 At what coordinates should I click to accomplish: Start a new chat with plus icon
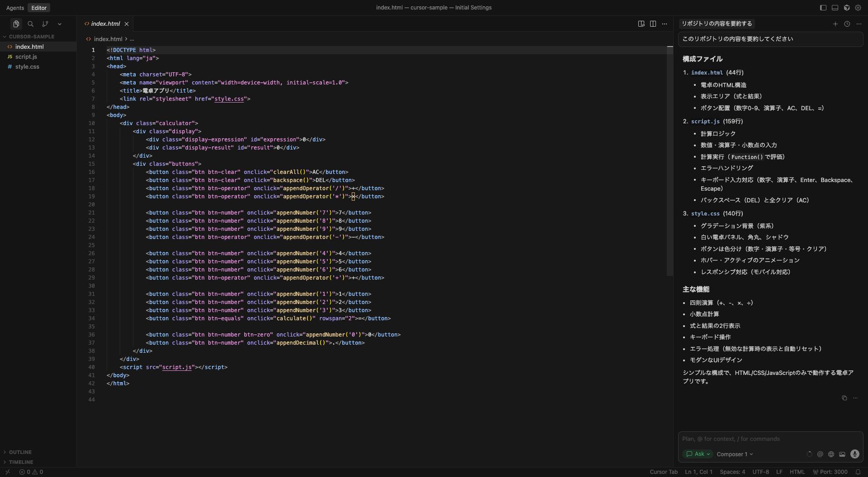835,24
